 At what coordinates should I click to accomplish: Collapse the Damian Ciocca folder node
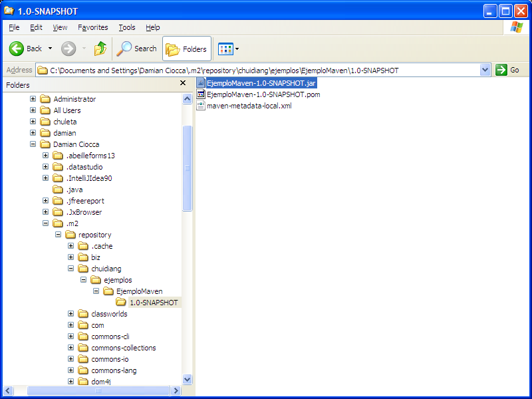point(33,144)
